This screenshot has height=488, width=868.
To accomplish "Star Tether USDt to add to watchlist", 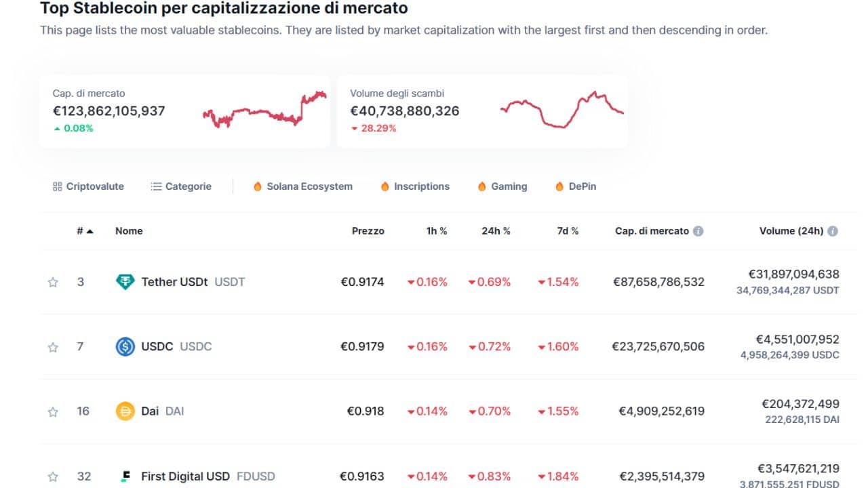I will 53,283.
